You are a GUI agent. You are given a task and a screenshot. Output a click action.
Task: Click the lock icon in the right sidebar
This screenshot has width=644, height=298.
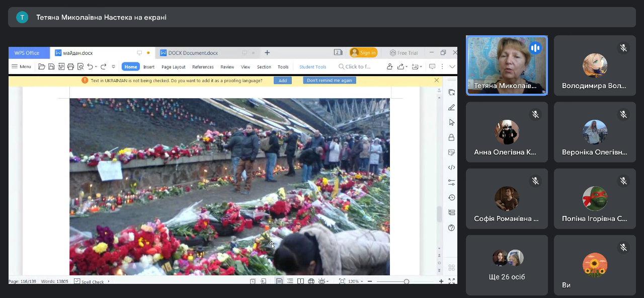tap(451, 137)
